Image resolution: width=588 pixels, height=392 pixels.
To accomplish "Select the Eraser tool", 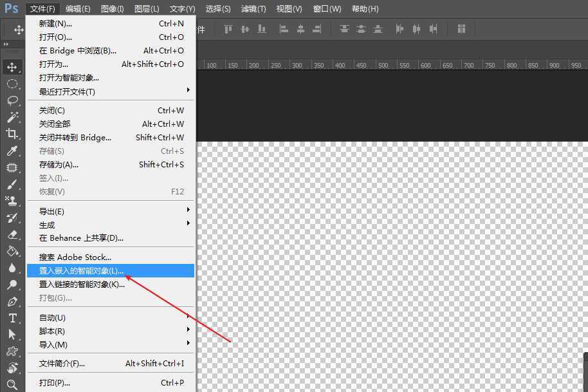I will click(x=12, y=235).
